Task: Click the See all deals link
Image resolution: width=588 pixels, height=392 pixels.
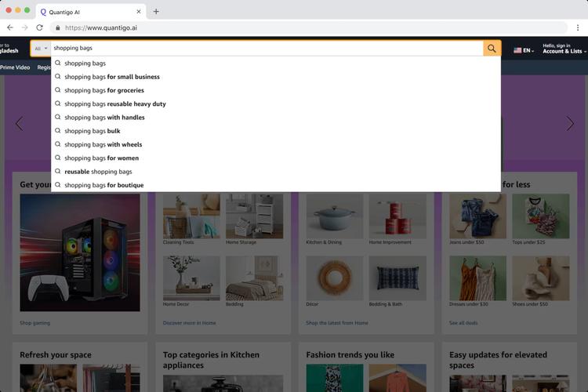Action: (463, 323)
